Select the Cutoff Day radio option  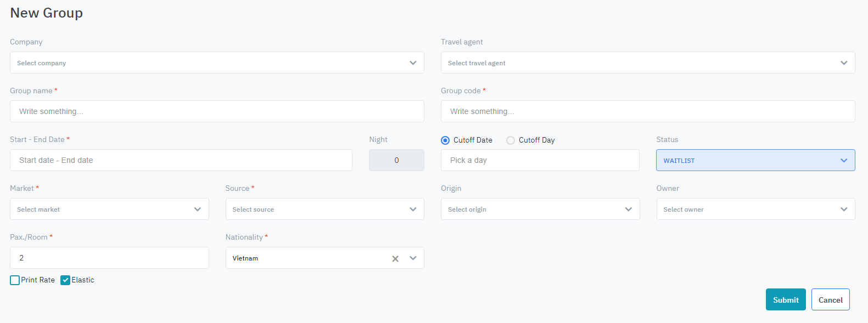[x=511, y=140]
